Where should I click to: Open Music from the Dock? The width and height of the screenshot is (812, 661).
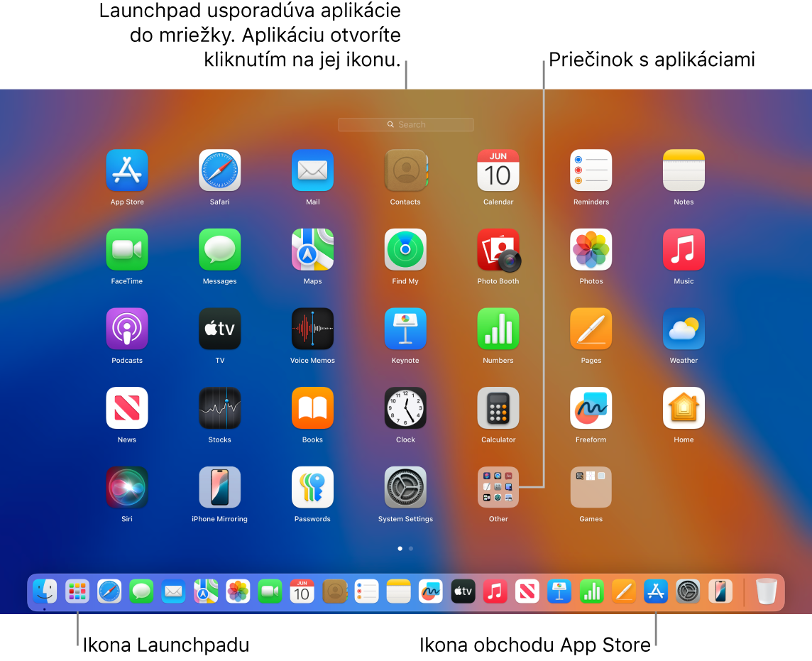[495, 591]
